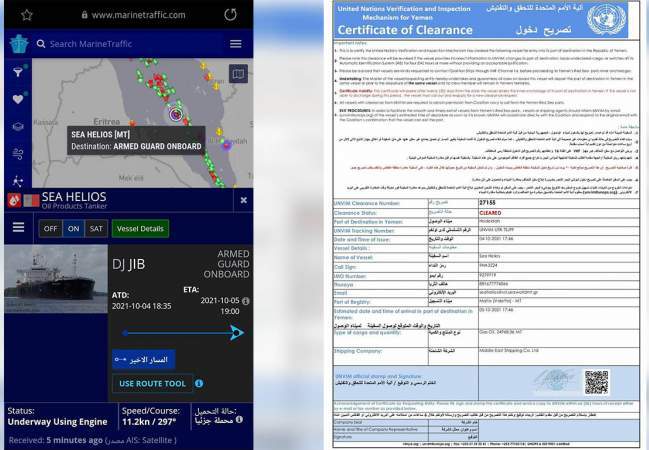Open My Fleets heart icon
Image resolution: width=649 pixels, height=450 pixels.
(18, 99)
